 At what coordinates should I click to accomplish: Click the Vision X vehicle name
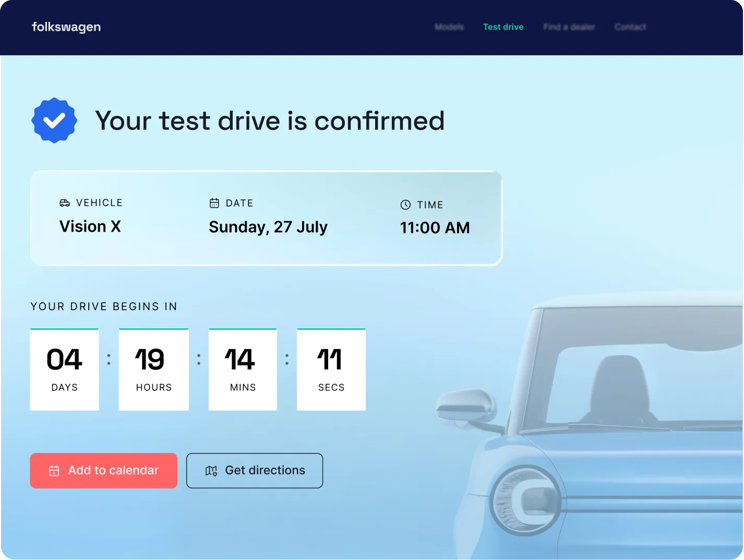pos(90,227)
